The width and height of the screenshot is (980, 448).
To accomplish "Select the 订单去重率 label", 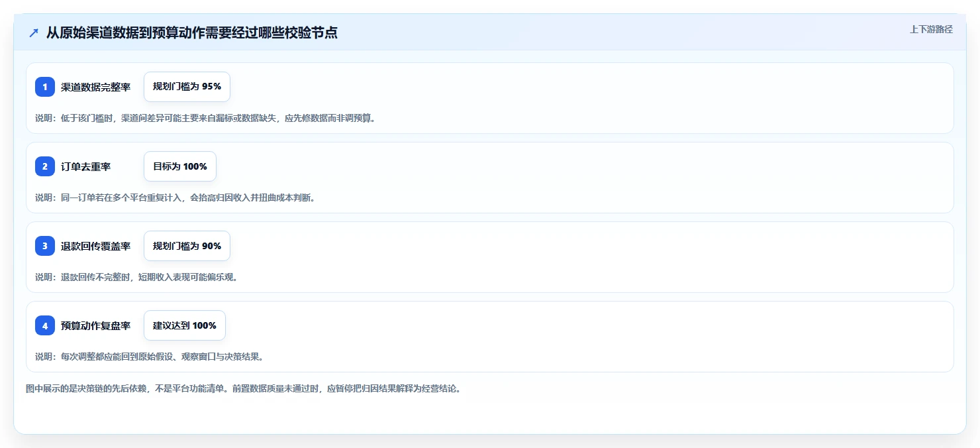I will [86, 166].
